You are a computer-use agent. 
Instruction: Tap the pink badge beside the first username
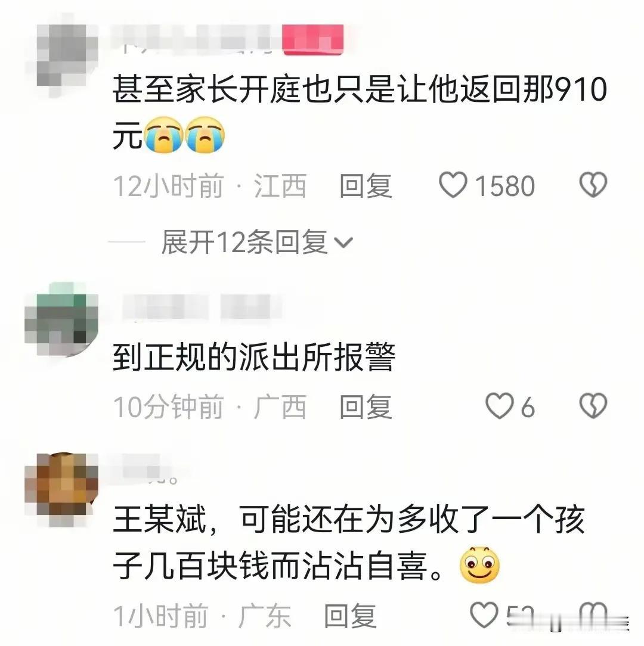tap(313, 39)
